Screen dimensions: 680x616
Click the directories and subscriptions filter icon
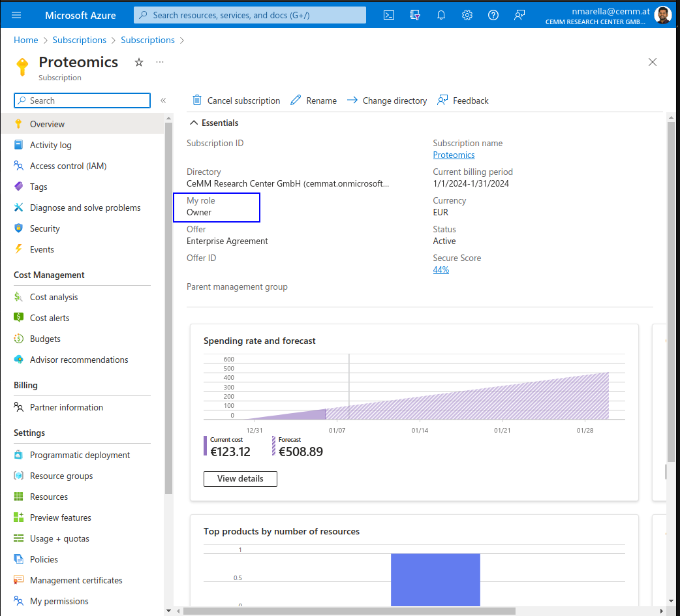(415, 15)
